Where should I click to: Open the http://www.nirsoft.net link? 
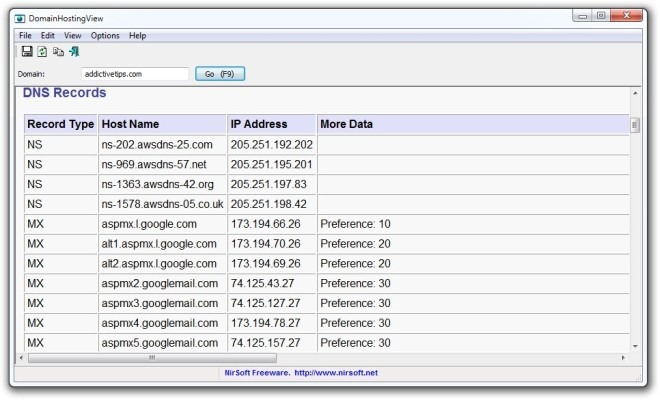pos(336,373)
